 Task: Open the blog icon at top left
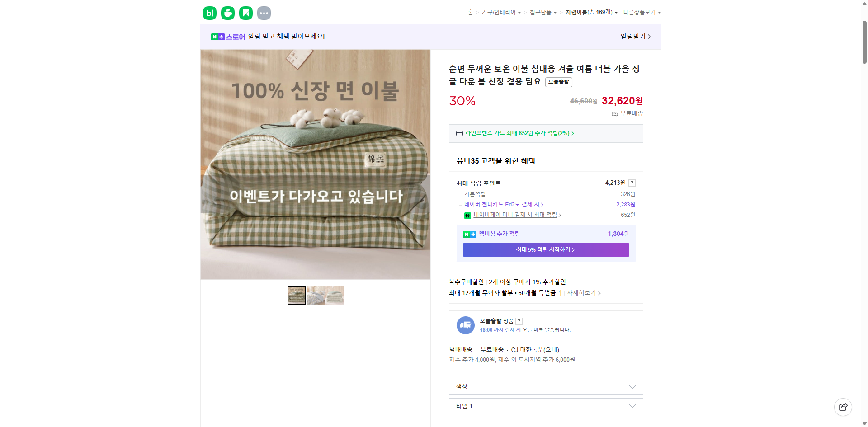[209, 13]
